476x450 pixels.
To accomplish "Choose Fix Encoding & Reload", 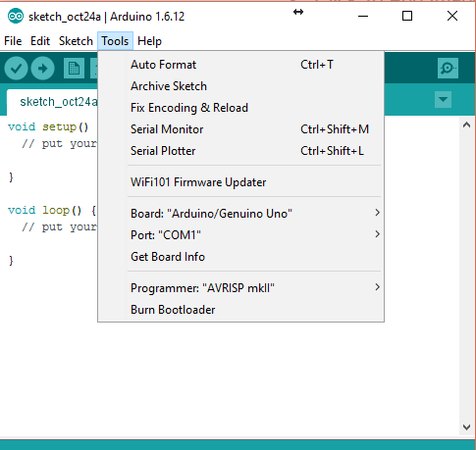I will [x=240, y=108].
